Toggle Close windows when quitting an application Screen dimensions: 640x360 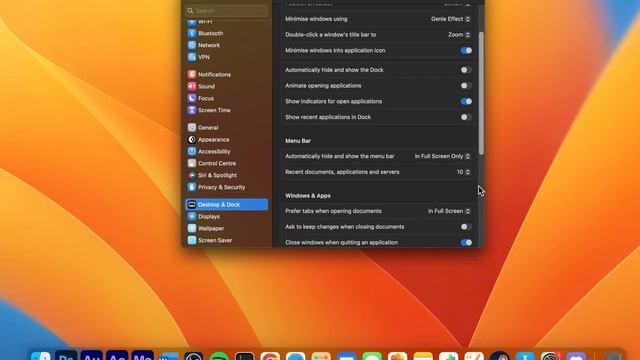pyautogui.click(x=466, y=242)
